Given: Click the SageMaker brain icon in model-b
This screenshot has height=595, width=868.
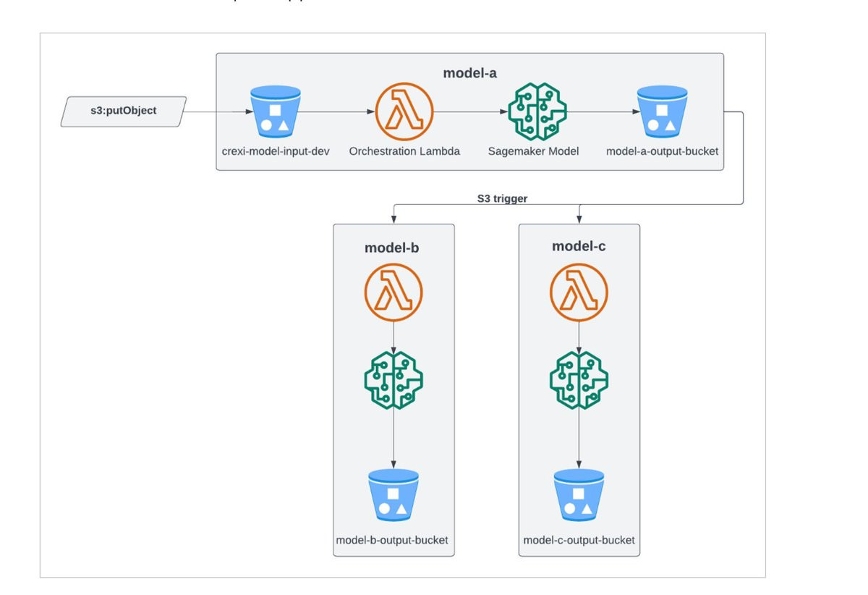Looking at the screenshot, I should (x=393, y=380).
